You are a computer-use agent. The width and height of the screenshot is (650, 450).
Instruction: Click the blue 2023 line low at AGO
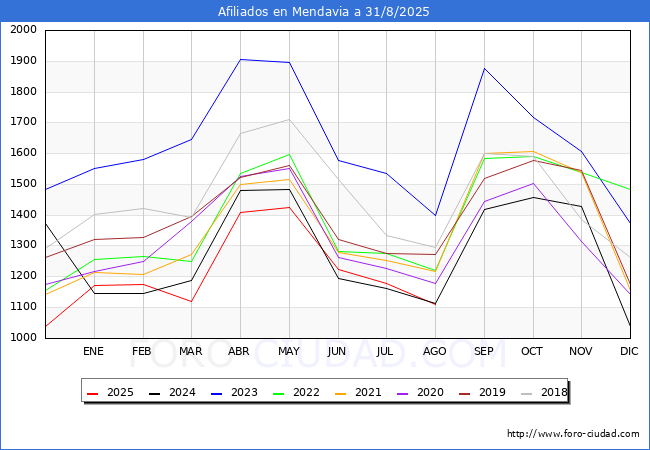(x=435, y=215)
